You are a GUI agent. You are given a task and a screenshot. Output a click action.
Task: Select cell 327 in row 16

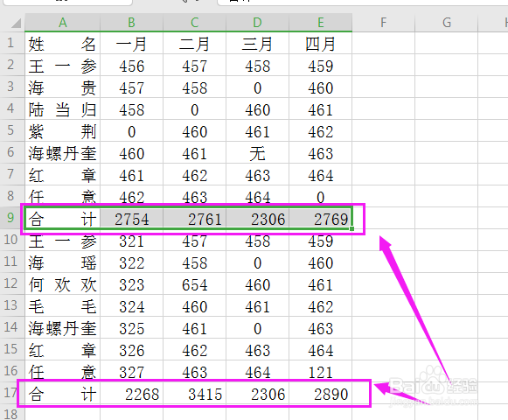coord(131,372)
